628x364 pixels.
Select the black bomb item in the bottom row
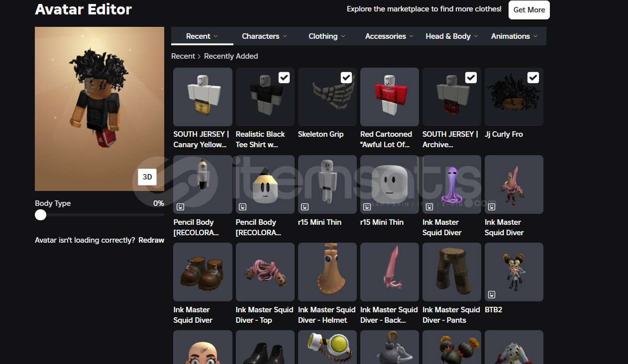[390, 347]
